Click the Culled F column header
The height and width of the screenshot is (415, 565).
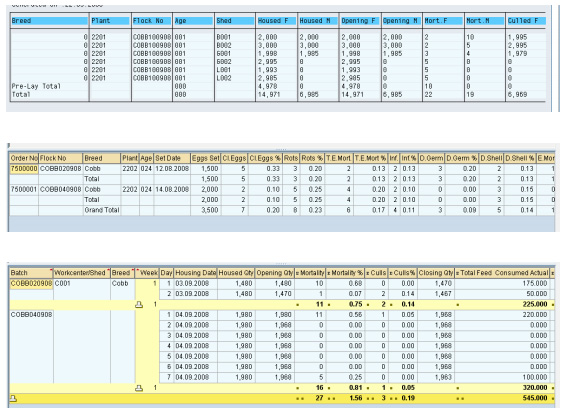tap(526, 21)
